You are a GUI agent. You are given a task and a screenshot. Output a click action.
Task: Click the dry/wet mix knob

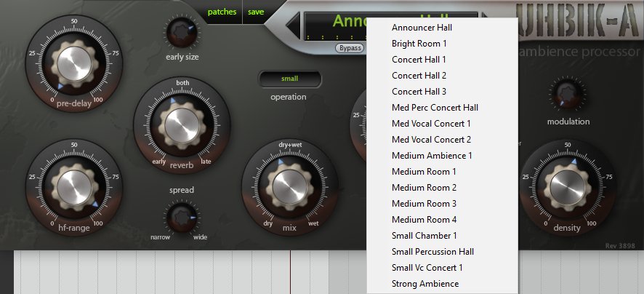289,187
